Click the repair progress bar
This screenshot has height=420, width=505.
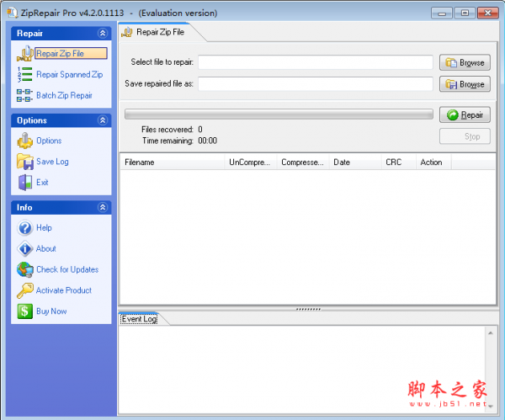279,114
